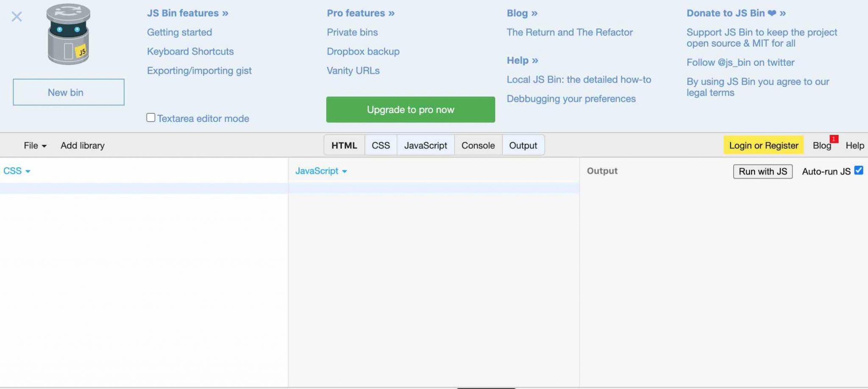This screenshot has width=868, height=389.
Task: Select the Output tab
Action: point(523,145)
